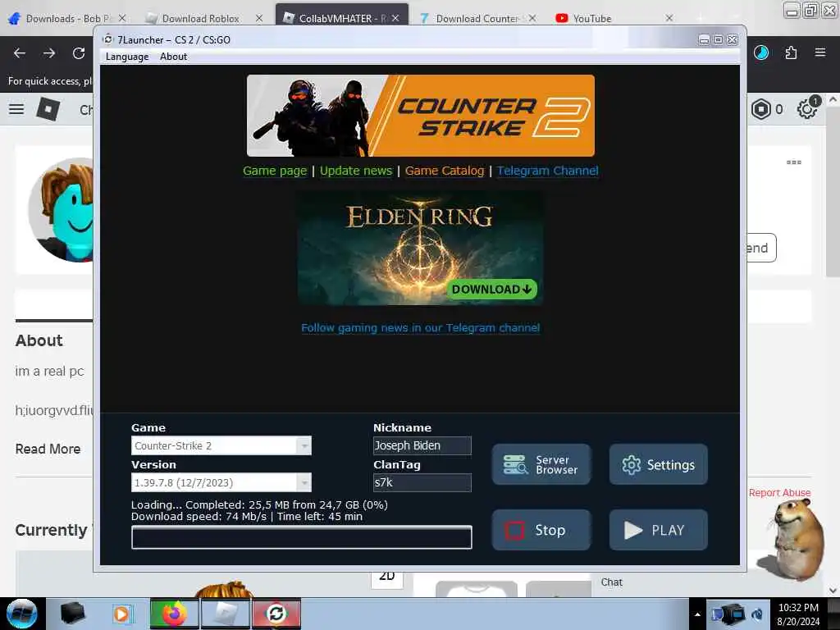Screen dimensions: 840x630
Task: Open browser application menu icon
Action: 820,52
